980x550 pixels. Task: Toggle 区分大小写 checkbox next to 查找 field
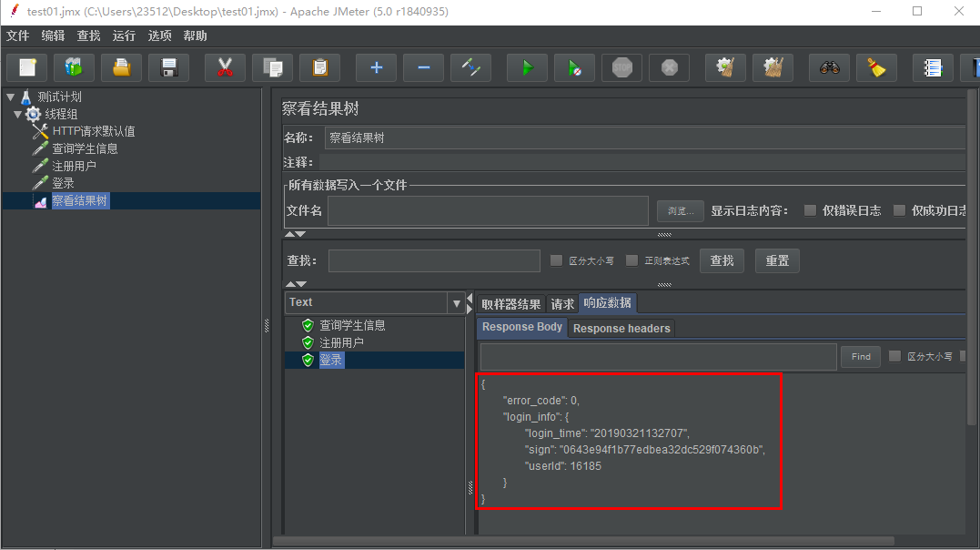click(x=556, y=260)
